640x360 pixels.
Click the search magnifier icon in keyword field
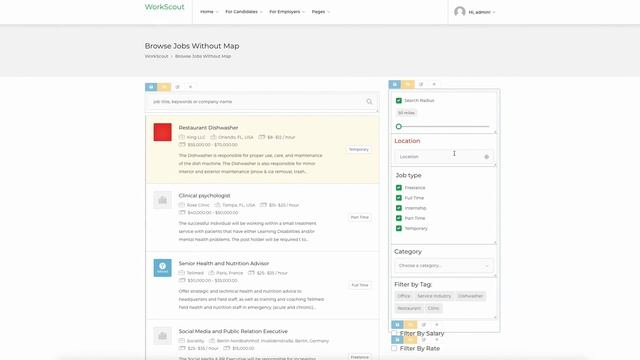[x=369, y=102]
